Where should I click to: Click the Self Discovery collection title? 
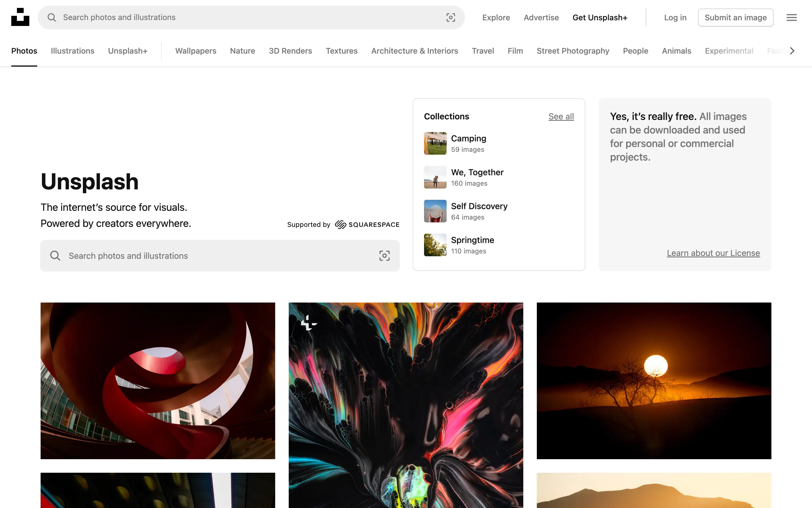point(479,206)
